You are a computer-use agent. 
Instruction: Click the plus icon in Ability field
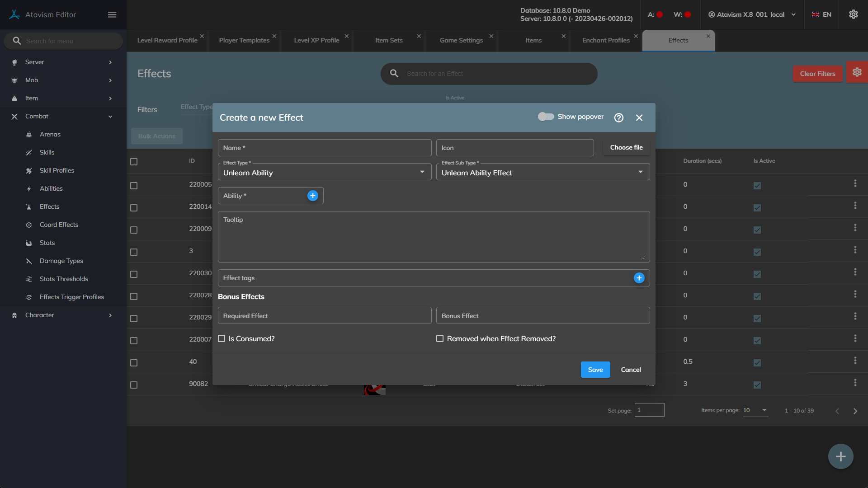click(x=312, y=196)
